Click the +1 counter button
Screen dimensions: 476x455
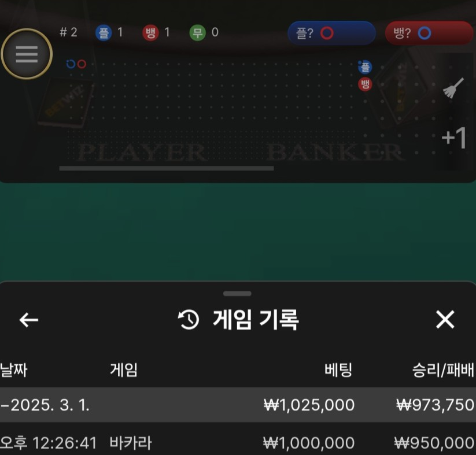[454, 138]
